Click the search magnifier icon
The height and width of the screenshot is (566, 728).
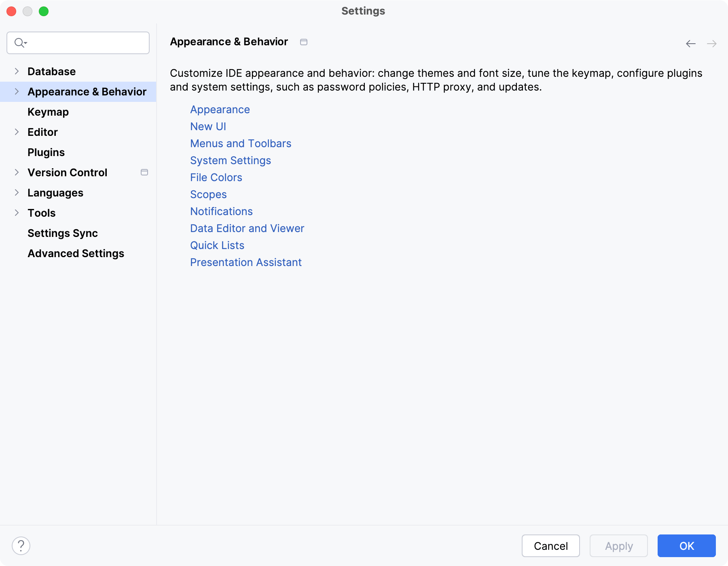point(20,42)
